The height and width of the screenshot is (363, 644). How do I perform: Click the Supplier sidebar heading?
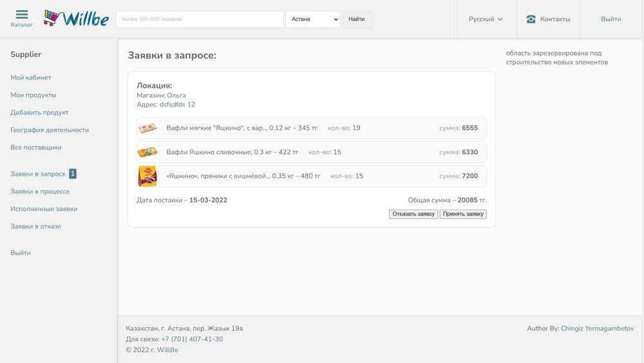coord(26,54)
